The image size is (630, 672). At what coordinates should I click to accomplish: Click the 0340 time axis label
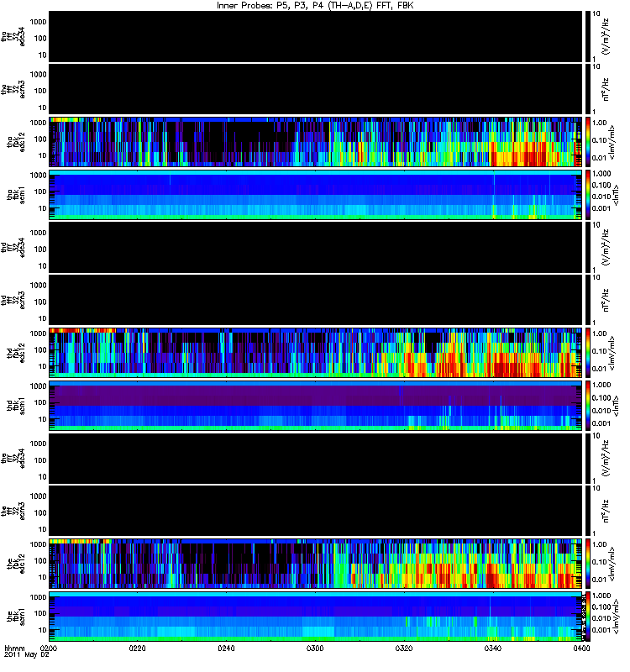[492, 648]
